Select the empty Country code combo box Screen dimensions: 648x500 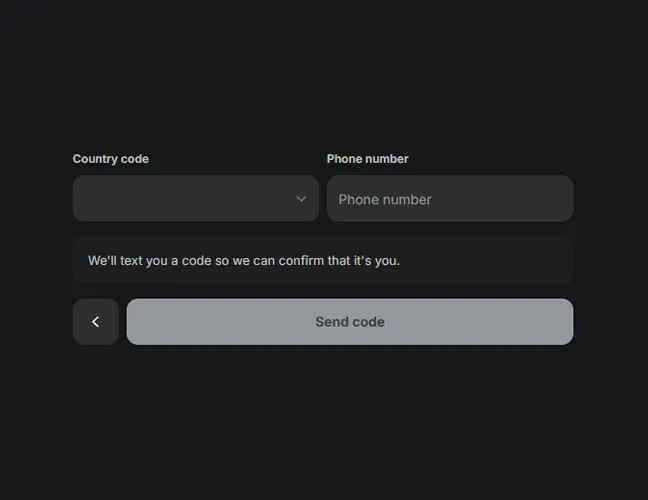point(195,199)
